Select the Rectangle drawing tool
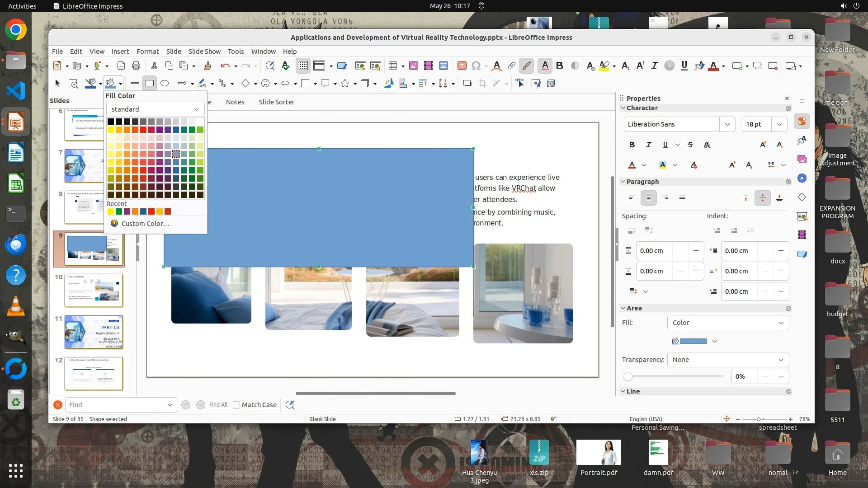 pyautogui.click(x=149, y=83)
